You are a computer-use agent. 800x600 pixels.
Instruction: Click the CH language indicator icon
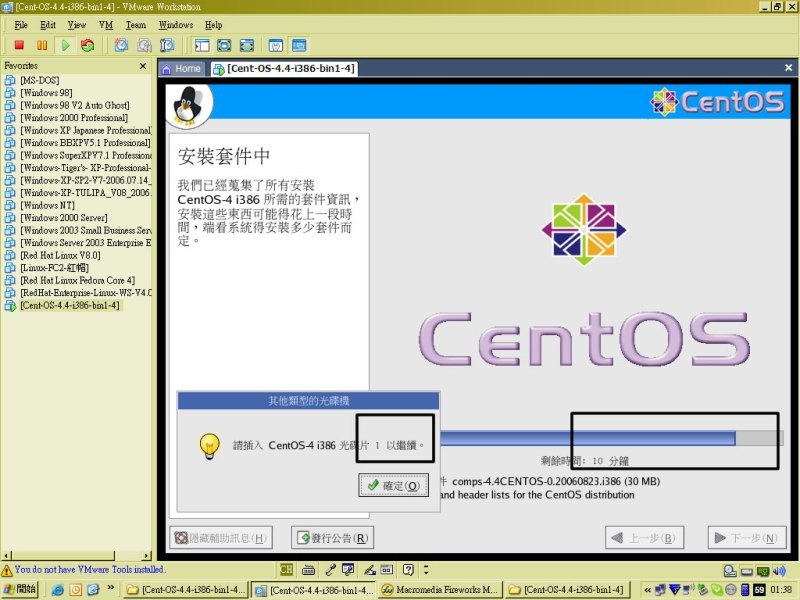click(x=286, y=569)
